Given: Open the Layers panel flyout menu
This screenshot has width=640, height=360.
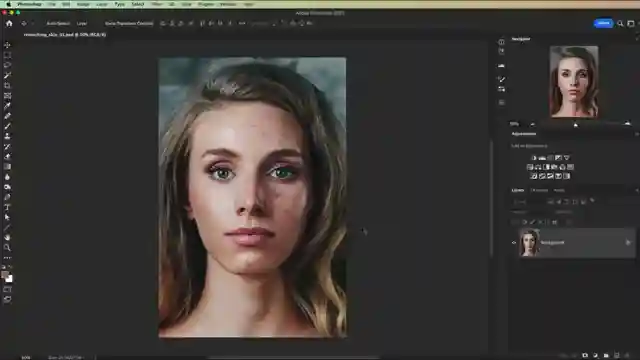Looking at the screenshot, I should coord(636,190).
